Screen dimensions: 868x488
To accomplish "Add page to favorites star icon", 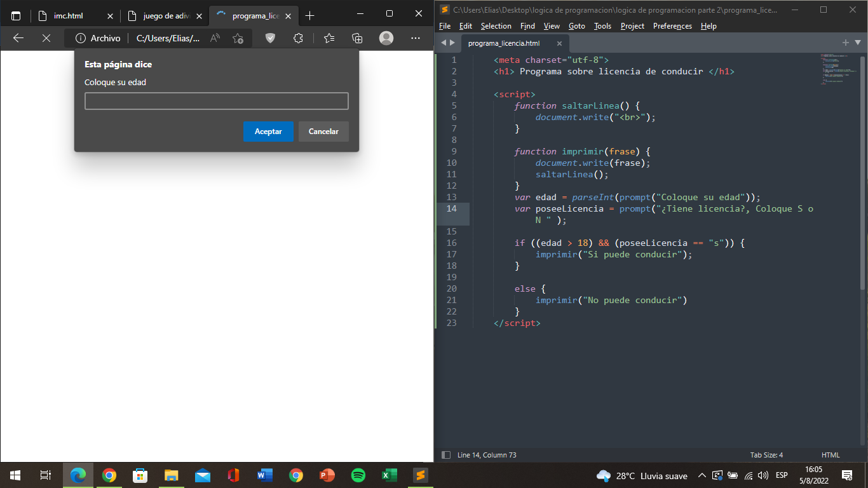I will (238, 38).
